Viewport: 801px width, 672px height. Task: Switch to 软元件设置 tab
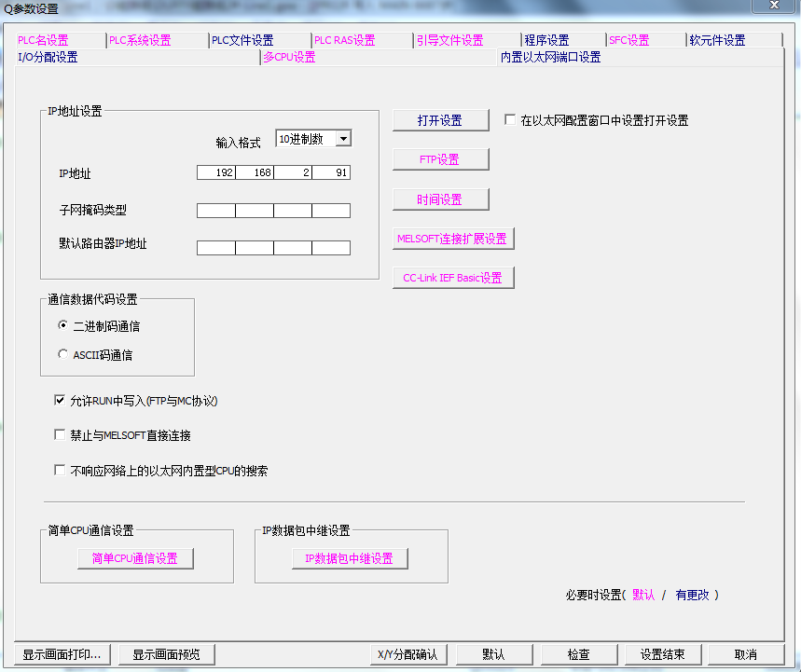(x=717, y=40)
